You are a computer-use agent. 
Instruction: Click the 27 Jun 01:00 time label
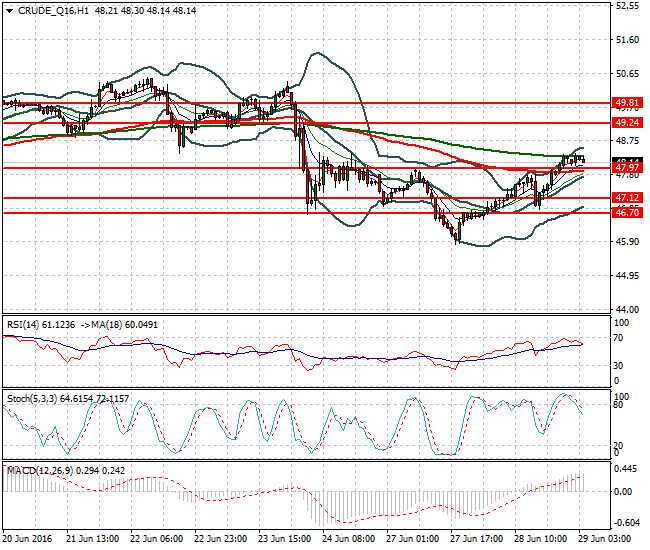point(413,539)
